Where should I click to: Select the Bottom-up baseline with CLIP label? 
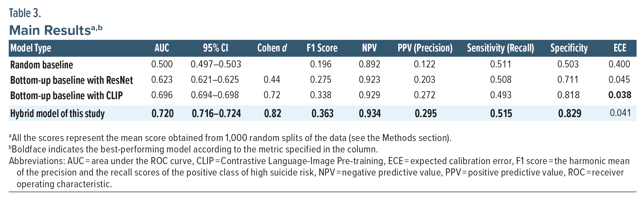tap(66, 95)
